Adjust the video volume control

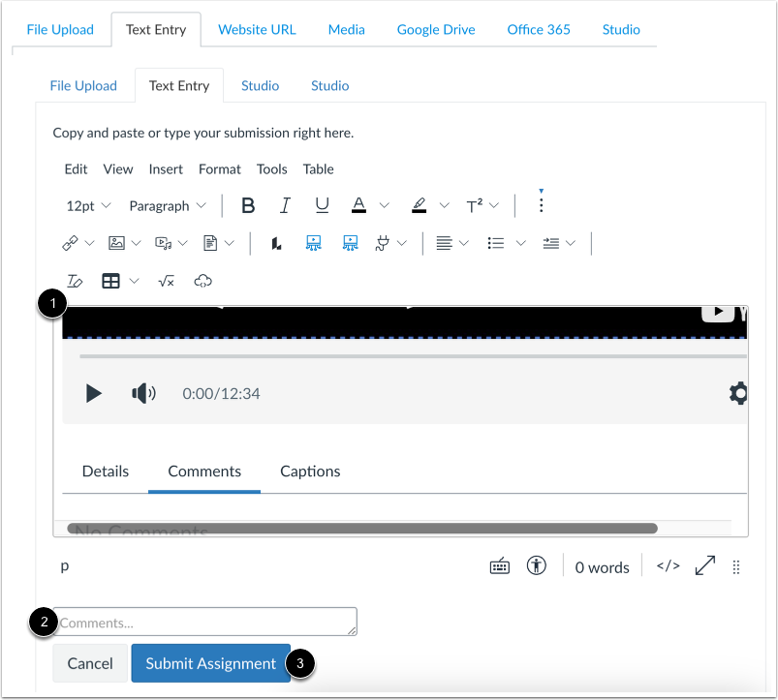(x=142, y=393)
